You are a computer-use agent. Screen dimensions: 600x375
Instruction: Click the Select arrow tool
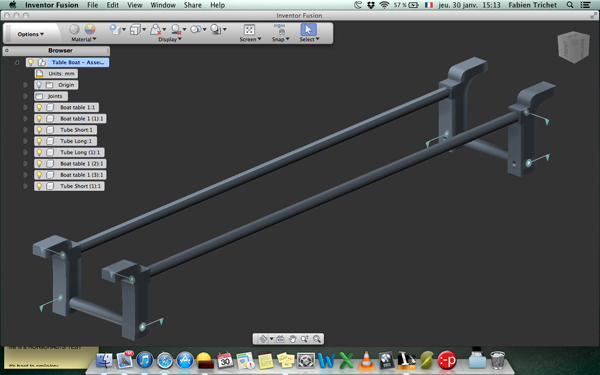(x=308, y=30)
